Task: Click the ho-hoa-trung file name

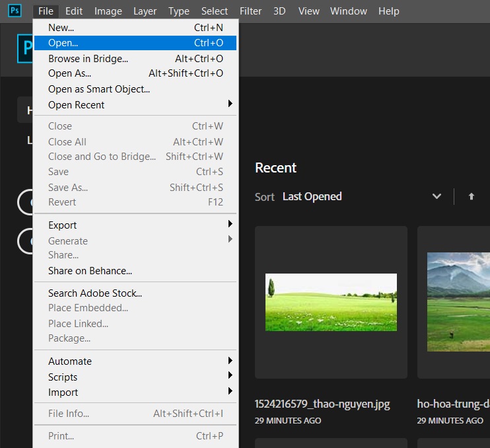Action: click(454, 404)
